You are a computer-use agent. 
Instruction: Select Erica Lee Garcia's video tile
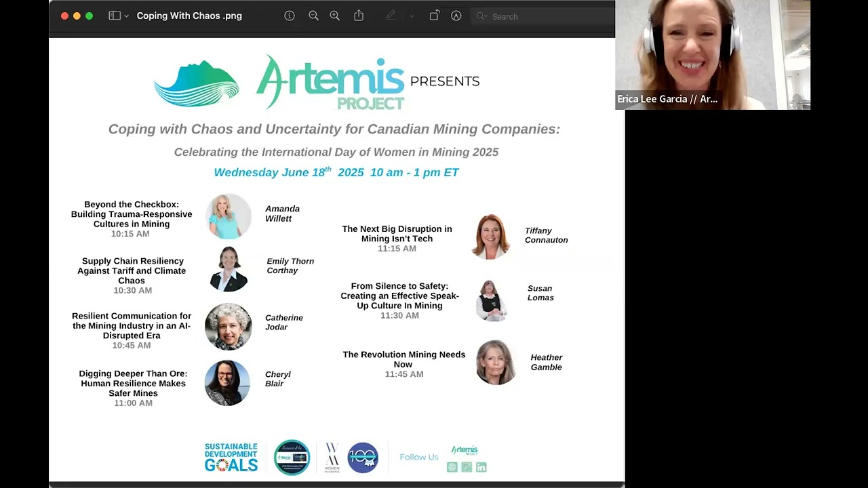713,55
